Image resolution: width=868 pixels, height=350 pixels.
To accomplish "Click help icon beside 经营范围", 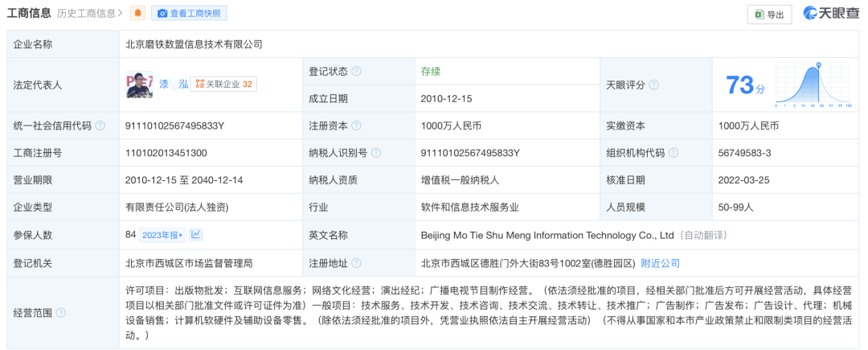I will tap(61, 313).
